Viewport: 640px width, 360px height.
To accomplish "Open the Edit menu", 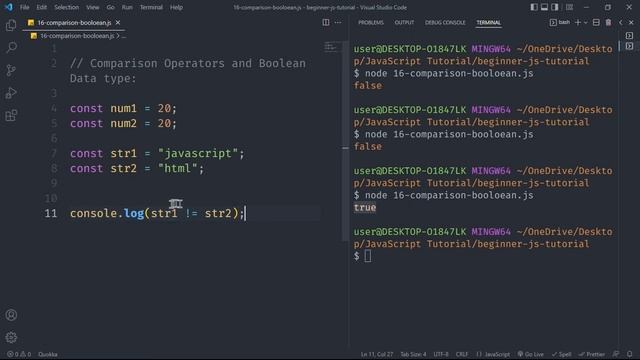I will point(42,7).
